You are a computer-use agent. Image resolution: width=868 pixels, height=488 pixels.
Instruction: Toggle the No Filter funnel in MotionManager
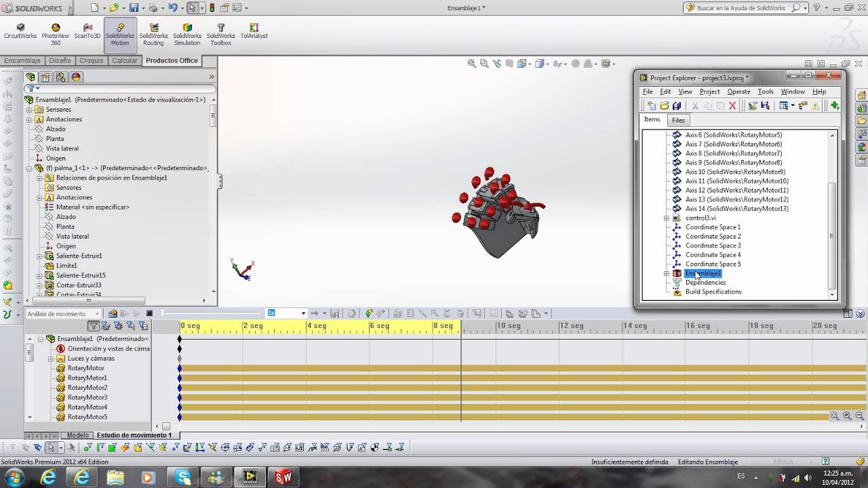(x=94, y=326)
